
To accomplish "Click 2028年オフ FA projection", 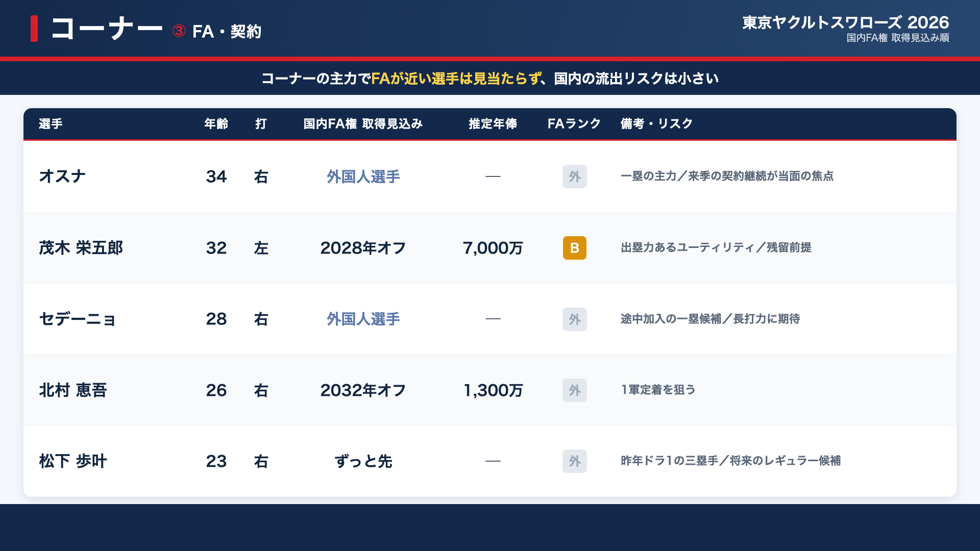I will [x=363, y=248].
